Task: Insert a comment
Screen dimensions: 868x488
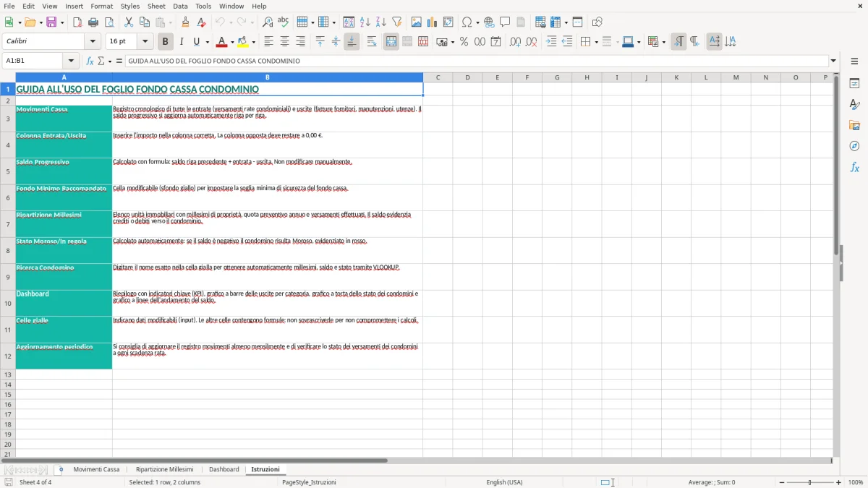Action: coord(505,22)
